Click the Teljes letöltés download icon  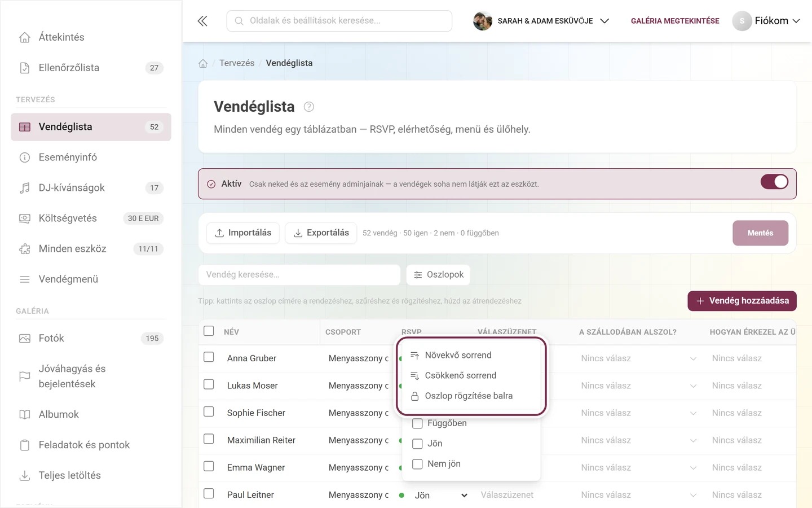pyautogui.click(x=25, y=476)
